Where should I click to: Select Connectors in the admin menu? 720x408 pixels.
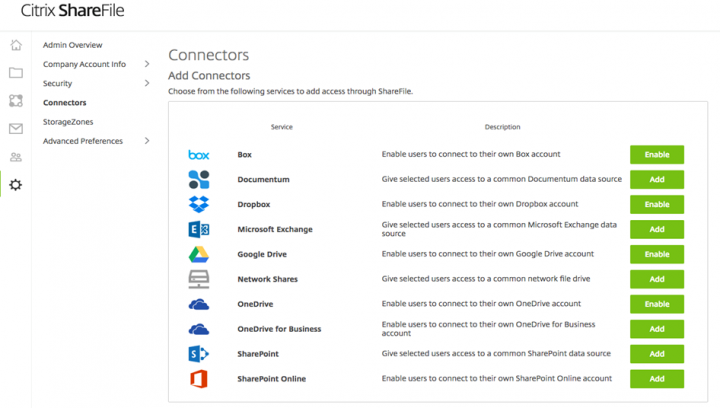coord(64,103)
